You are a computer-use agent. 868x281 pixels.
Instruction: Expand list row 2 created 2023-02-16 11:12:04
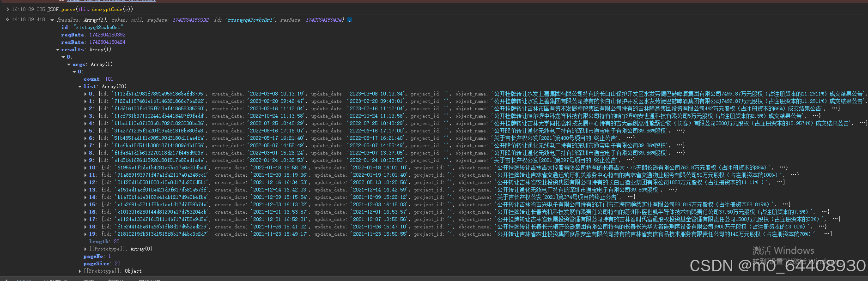point(85,109)
